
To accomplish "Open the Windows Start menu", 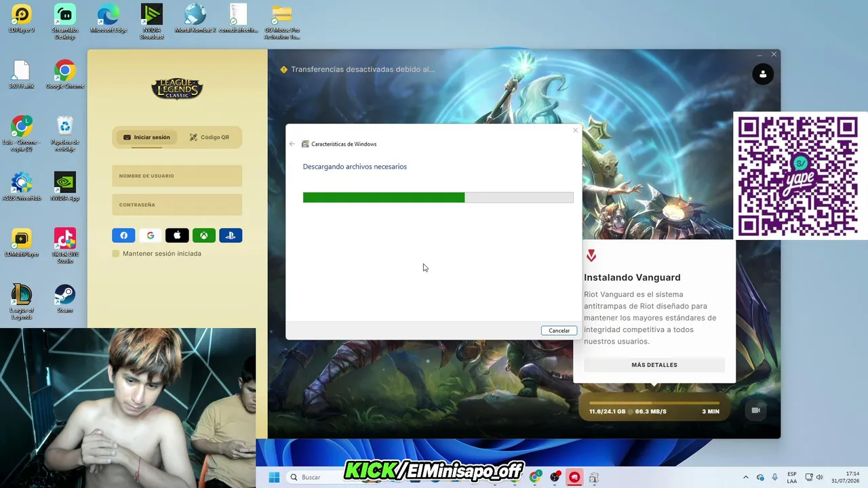I will [274, 477].
